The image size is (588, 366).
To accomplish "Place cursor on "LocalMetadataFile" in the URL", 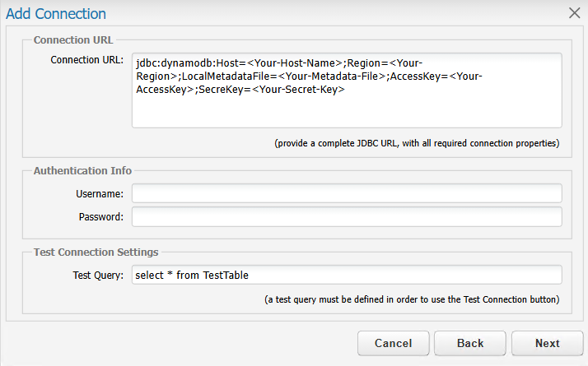I will click(x=226, y=76).
